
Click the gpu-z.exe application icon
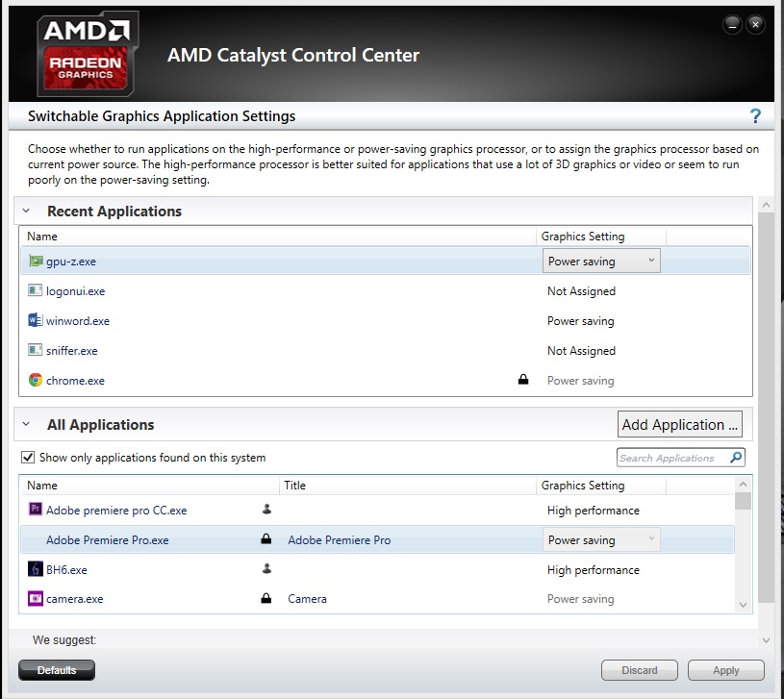35,261
